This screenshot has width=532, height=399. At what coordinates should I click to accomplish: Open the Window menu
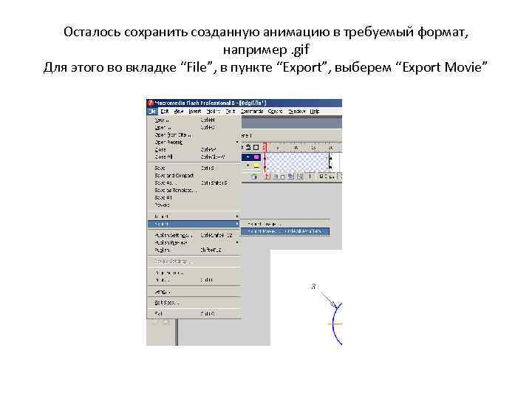pyautogui.click(x=296, y=112)
